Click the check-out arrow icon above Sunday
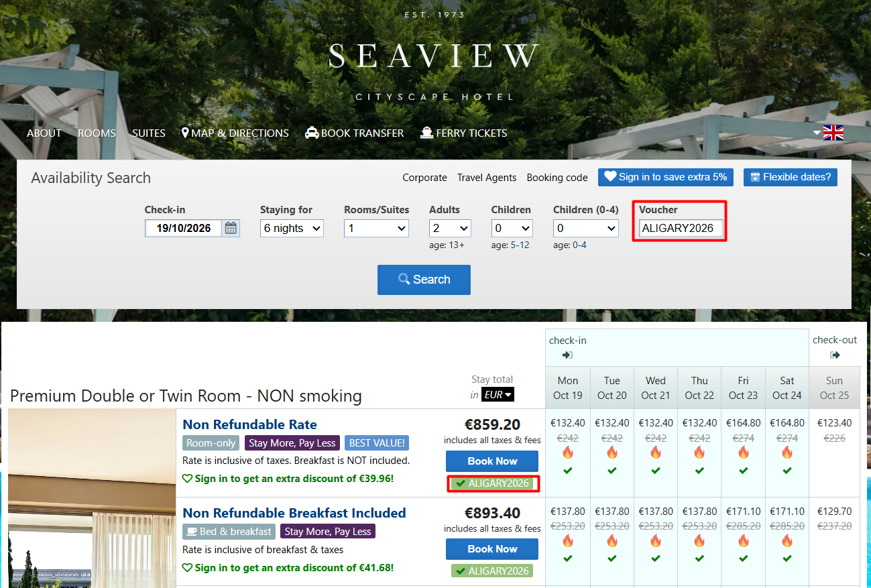This screenshot has width=871, height=588. [835, 355]
